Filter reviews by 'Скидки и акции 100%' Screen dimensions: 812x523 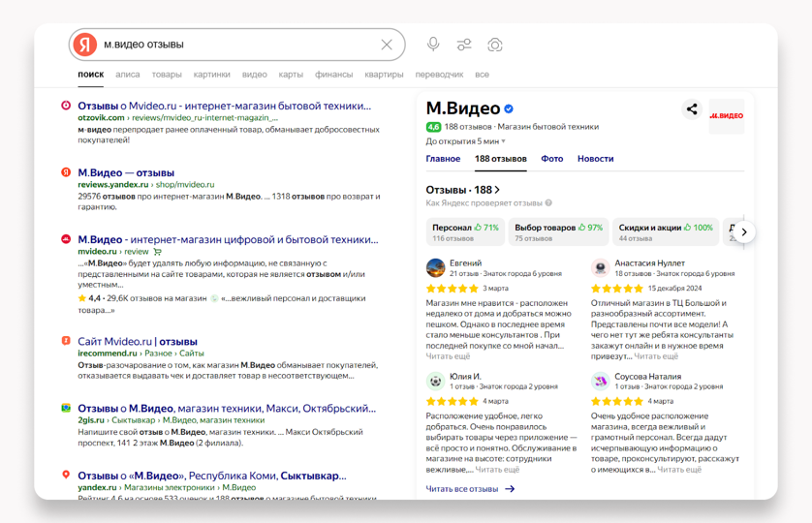click(666, 232)
